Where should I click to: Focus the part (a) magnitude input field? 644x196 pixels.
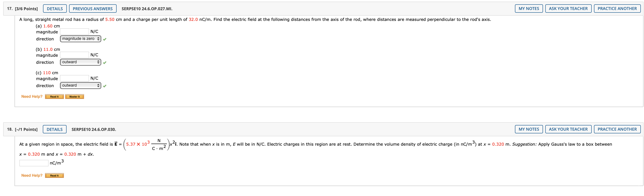(x=74, y=32)
